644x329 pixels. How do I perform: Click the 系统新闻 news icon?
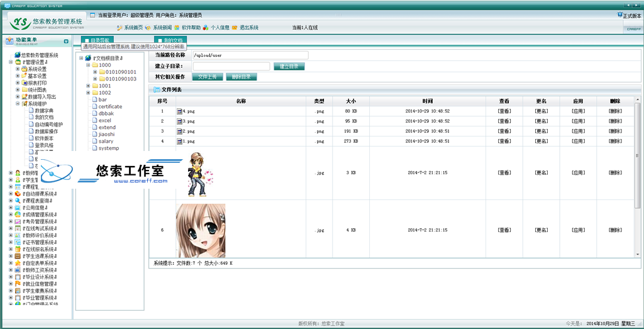(148, 28)
